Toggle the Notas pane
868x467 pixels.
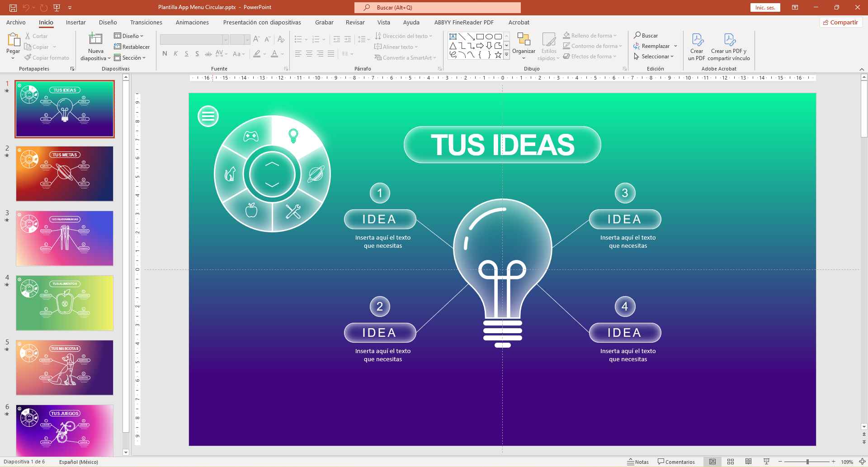637,462
